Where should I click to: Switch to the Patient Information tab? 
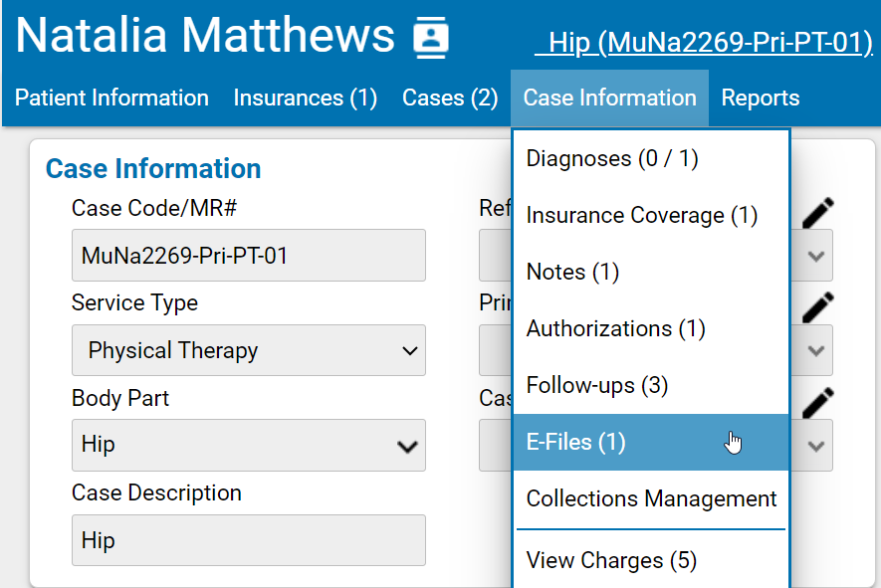pos(111,98)
